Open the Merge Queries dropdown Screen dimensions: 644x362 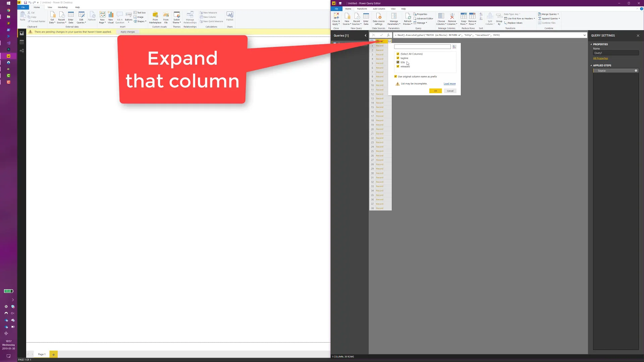pos(549,14)
